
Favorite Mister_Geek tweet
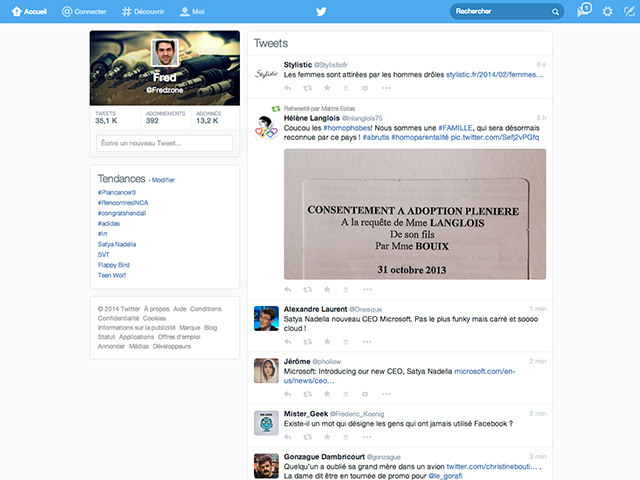[x=327, y=437]
